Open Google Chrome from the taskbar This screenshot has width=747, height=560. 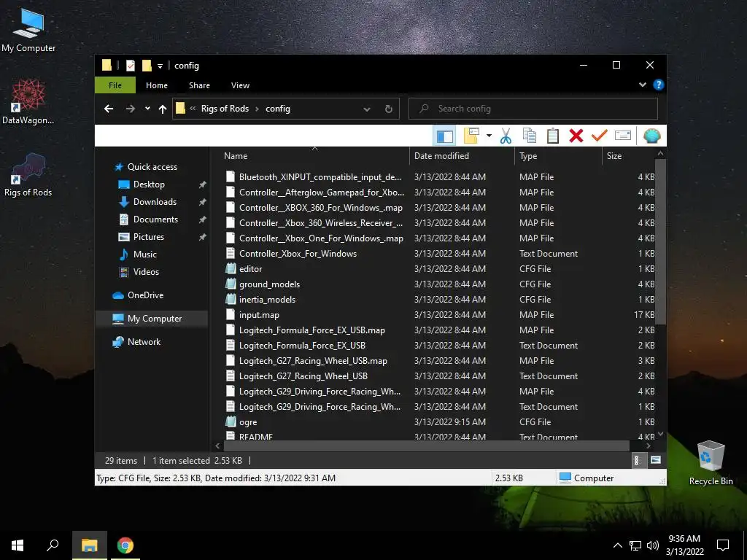click(x=125, y=545)
